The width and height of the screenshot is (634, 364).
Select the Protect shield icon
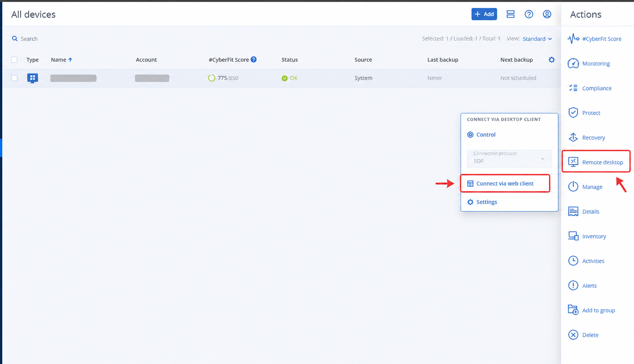click(x=573, y=113)
